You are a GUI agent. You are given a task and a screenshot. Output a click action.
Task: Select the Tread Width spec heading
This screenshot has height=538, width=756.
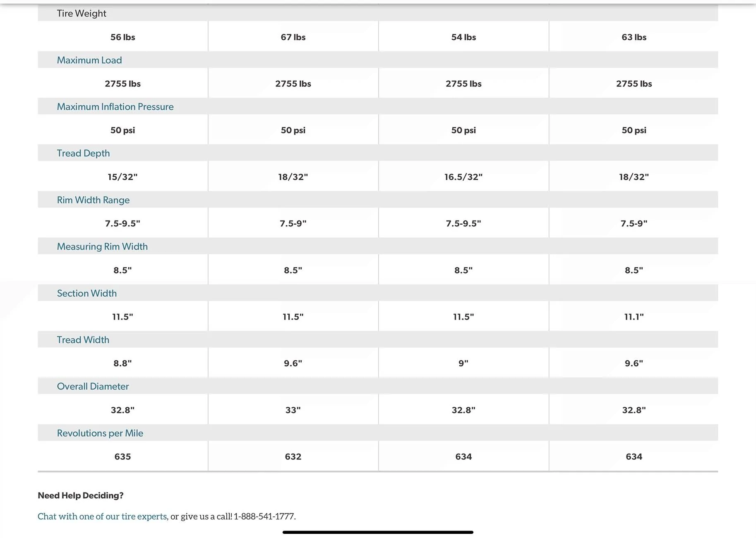[83, 340]
